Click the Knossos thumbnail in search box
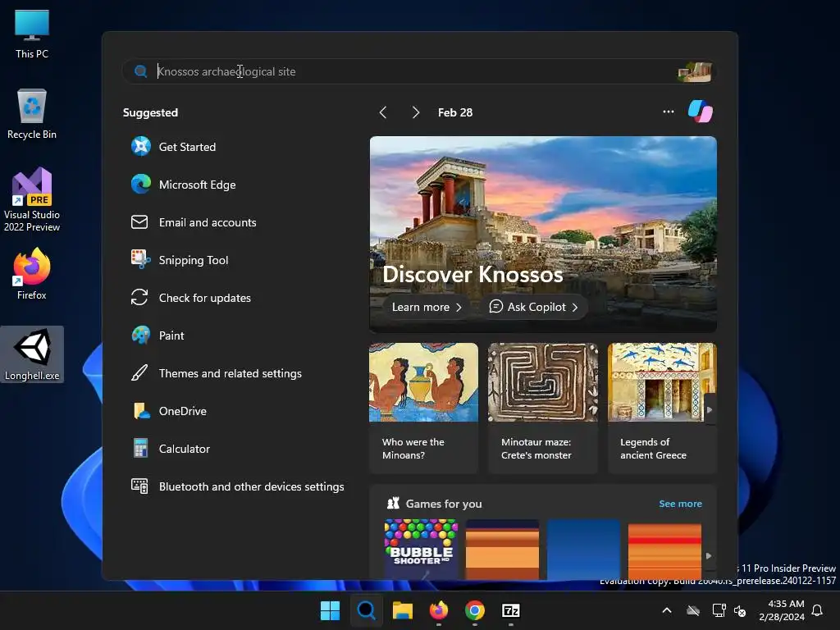Viewport: 840px width, 630px height. (695, 72)
